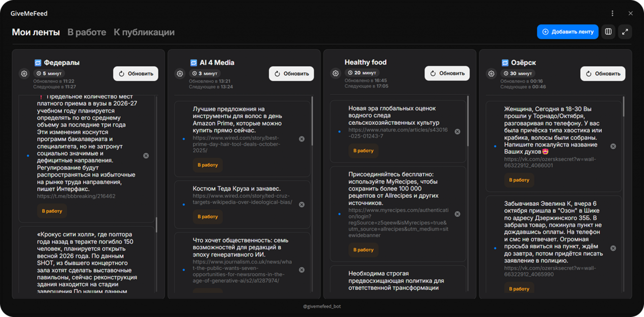This screenshot has width=644, height=317.
Task: Dismiss the water footprint nature article
Action: [457, 132]
